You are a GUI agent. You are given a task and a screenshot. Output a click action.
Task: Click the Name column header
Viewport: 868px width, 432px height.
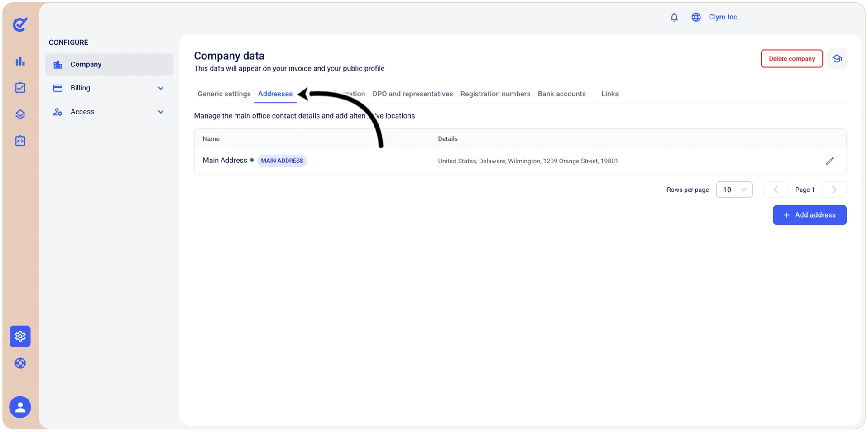(211, 139)
